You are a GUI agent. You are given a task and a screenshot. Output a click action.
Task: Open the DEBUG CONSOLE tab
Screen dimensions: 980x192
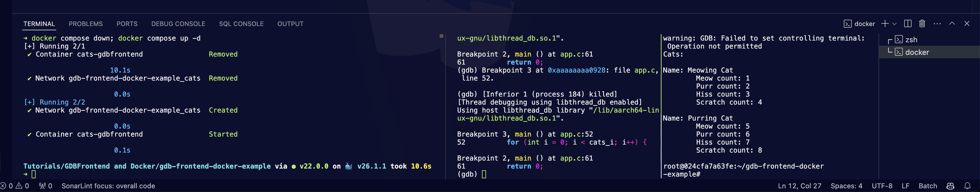point(178,24)
